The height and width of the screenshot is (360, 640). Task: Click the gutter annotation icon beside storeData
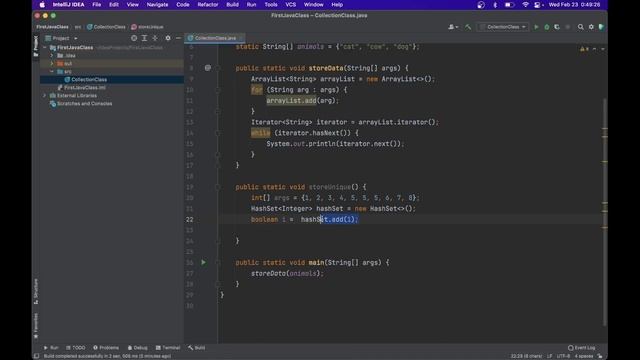pyautogui.click(x=208, y=68)
